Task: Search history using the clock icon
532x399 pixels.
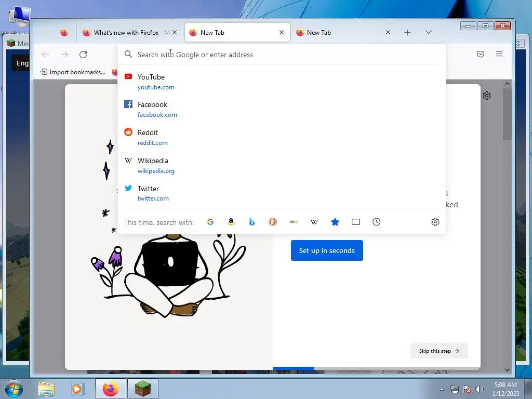Action: (376, 222)
